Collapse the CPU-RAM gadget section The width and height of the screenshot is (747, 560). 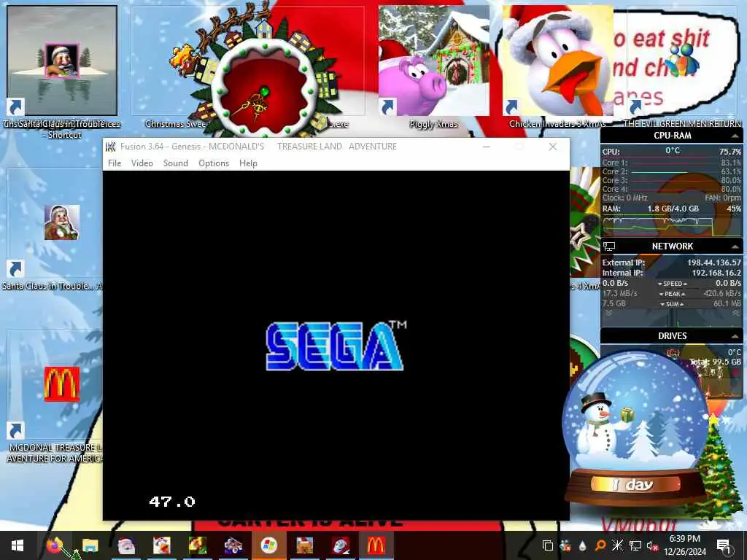click(735, 136)
